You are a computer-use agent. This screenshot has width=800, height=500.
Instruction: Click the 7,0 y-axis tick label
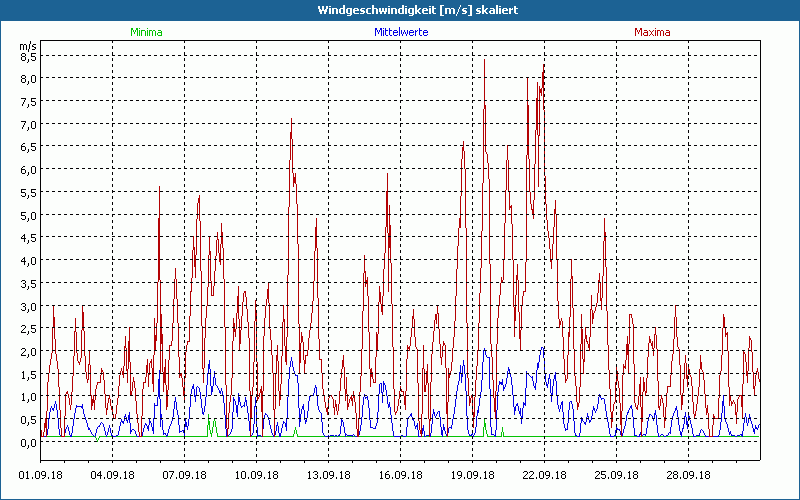(x=29, y=124)
